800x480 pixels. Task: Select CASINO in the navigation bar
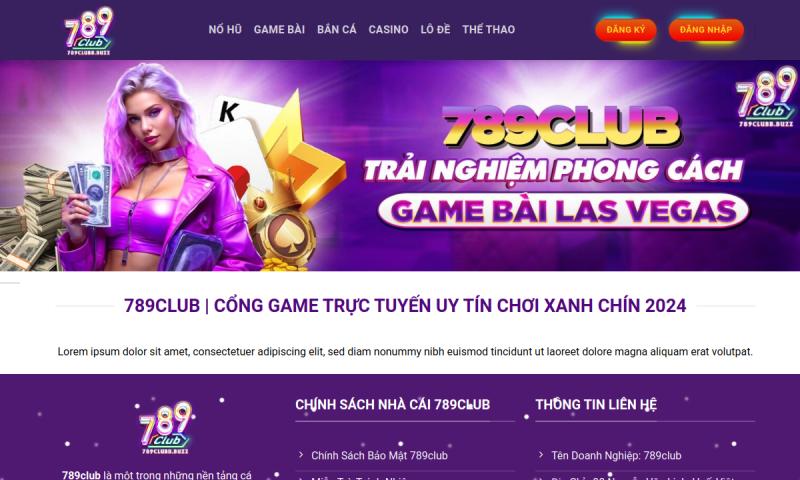(388, 30)
